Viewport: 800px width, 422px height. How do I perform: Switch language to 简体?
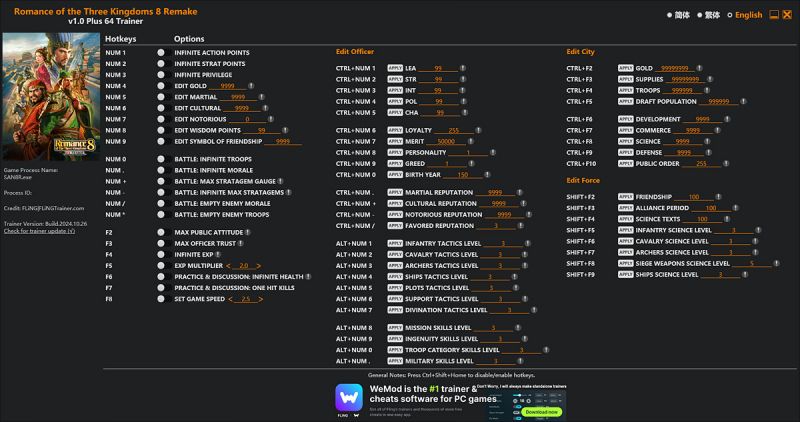click(679, 15)
